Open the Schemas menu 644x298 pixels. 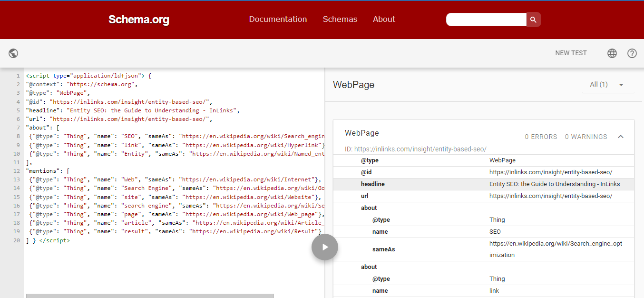click(x=340, y=19)
